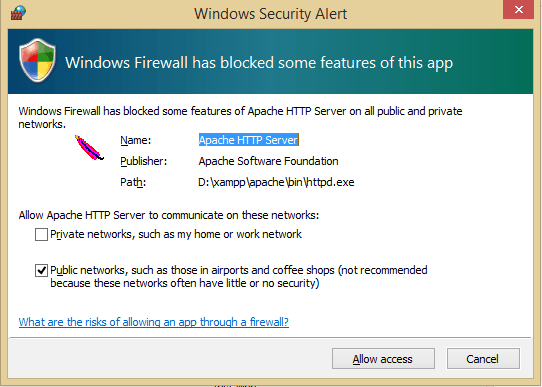
Task: Click the Public networks description text
Action: tap(239, 276)
